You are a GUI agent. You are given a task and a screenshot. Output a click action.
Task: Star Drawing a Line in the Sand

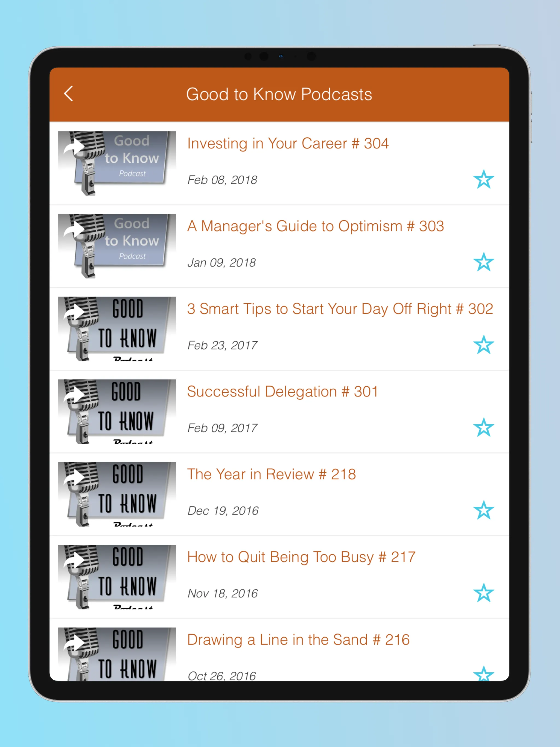483,673
